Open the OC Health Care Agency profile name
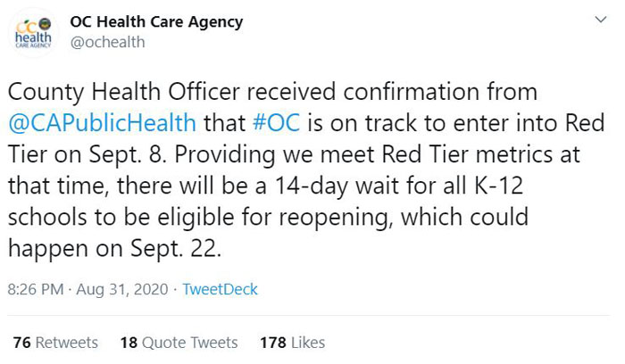 [x=156, y=22]
